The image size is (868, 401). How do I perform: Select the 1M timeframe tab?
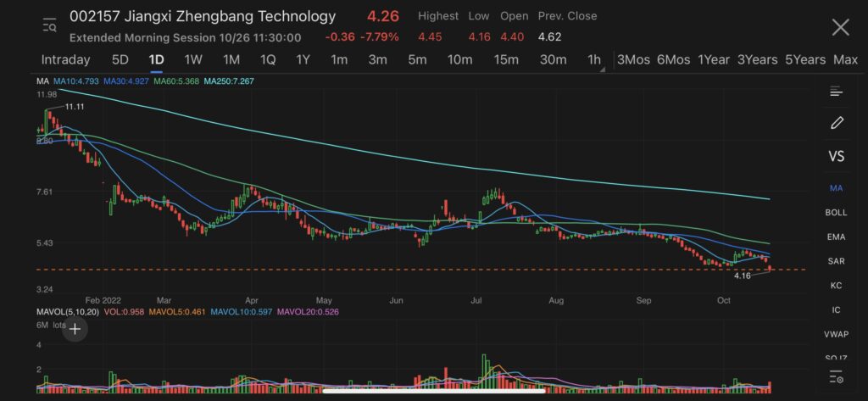point(231,60)
